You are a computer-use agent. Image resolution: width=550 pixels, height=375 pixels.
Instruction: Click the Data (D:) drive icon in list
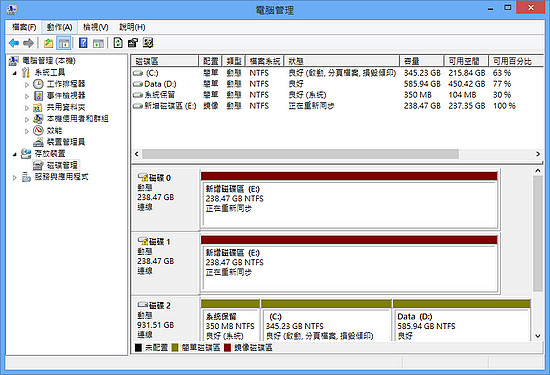tap(138, 84)
